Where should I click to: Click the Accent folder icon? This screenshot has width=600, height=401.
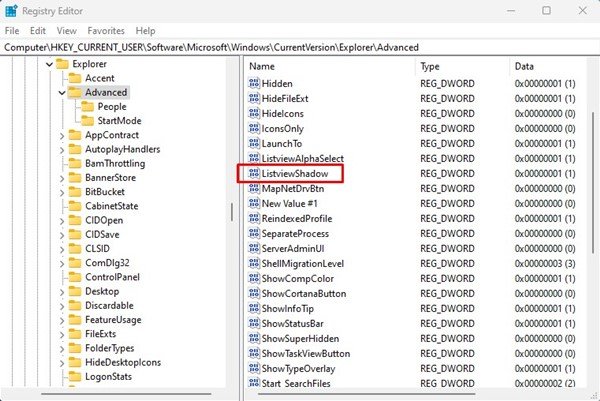75,78
